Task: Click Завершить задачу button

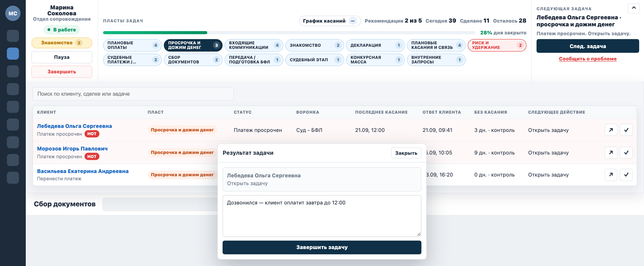Action: pyautogui.click(x=322, y=247)
